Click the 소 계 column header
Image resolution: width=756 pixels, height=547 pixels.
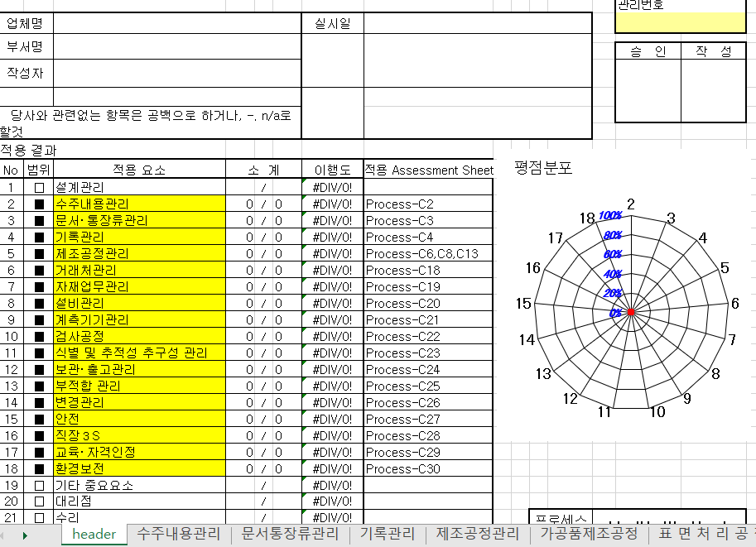(264, 170)
